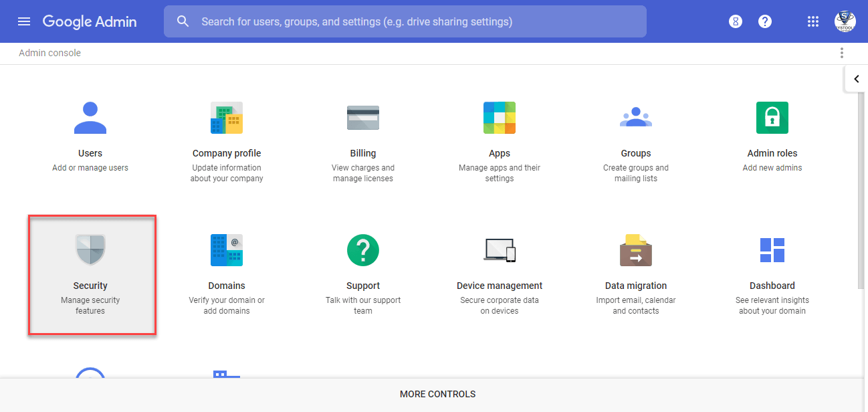This screenshot has height=412, width=868.
Task: Open the Admin roles padlock icon
Action: coord(772,118)
